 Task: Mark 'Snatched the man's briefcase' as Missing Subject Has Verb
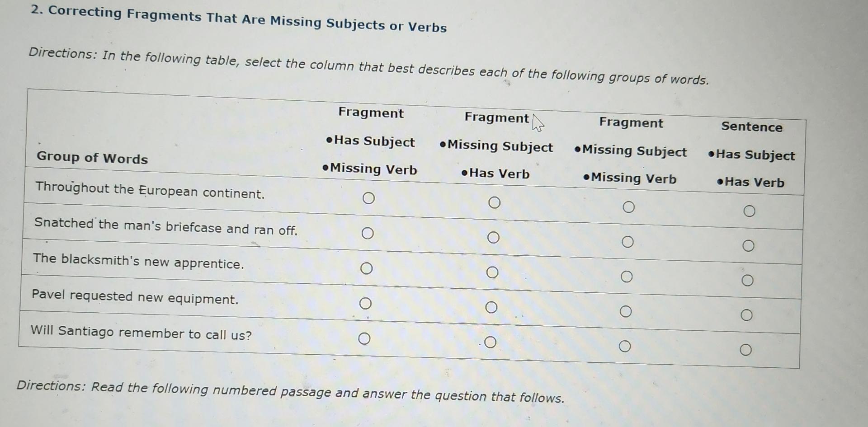(x=494, y=237)
